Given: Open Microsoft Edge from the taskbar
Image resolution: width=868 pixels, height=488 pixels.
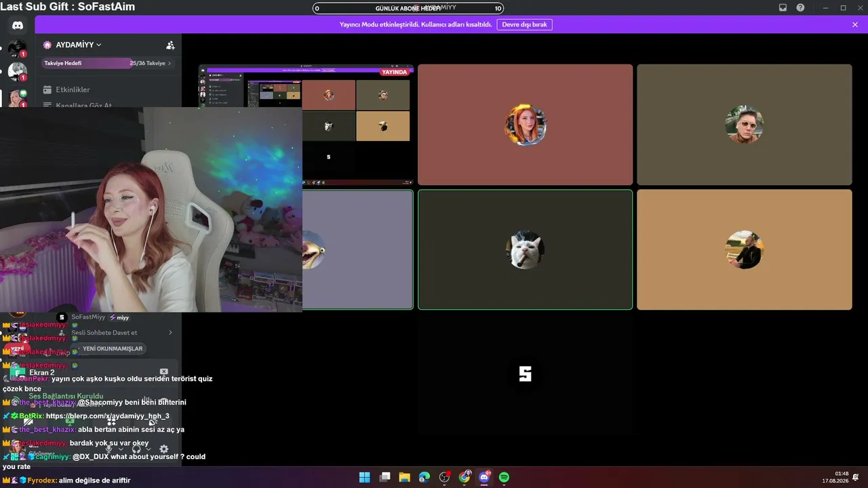Looking at the screenshot, I should coord(425,477).
